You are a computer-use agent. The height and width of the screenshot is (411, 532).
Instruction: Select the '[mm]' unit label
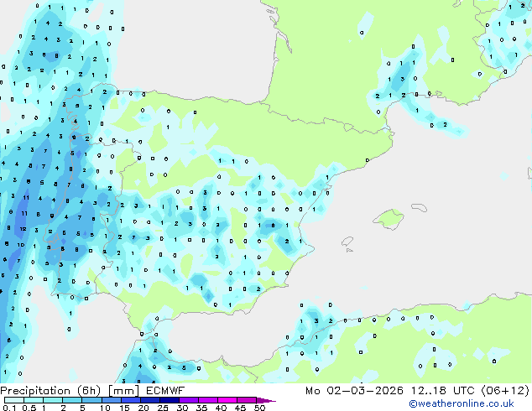point(123,391)
